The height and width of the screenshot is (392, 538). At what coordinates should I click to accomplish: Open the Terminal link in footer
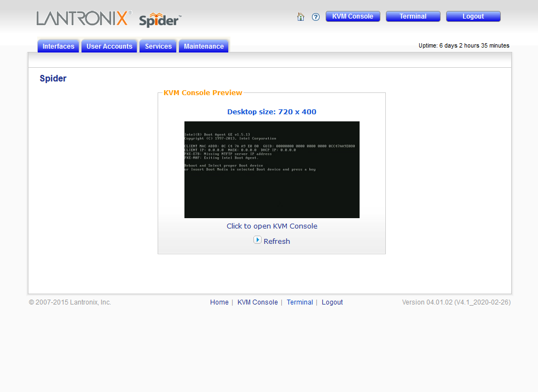coord(300,302)
